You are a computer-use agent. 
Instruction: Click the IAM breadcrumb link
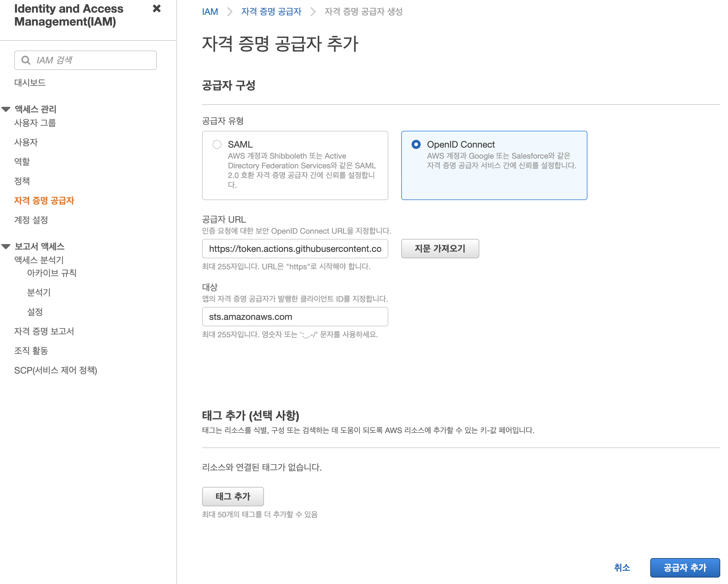coord(210,12)
